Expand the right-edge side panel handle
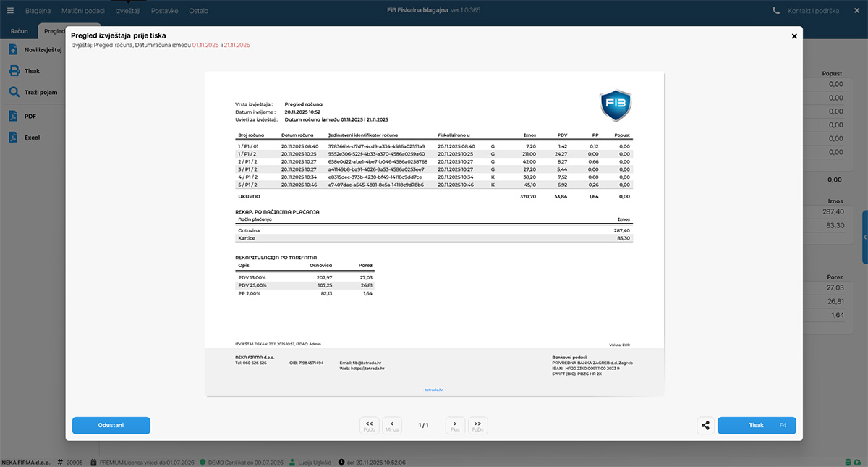868x467 pixels. [864, 237]
